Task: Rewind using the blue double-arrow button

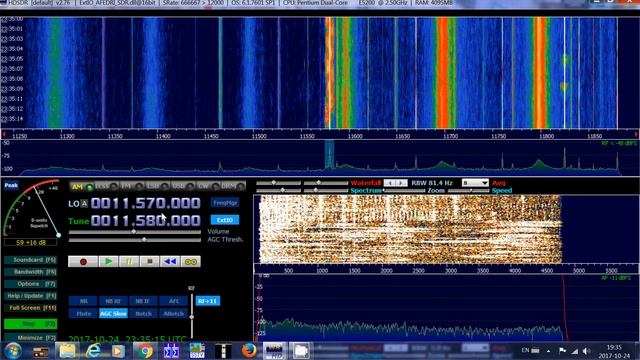Action: [x=170, y=262]
